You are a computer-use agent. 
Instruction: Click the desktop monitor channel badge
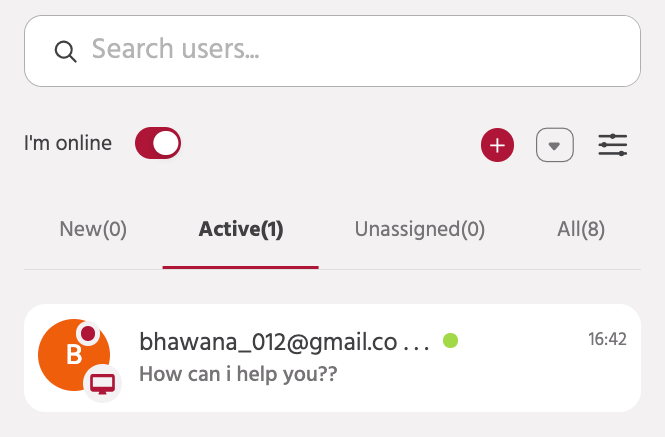click(x=101, y=382)
